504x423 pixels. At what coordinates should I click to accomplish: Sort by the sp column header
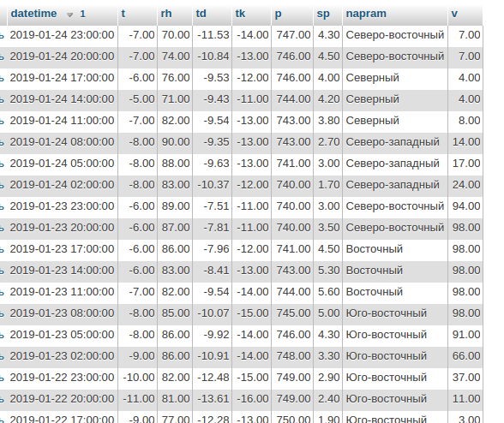323,14
